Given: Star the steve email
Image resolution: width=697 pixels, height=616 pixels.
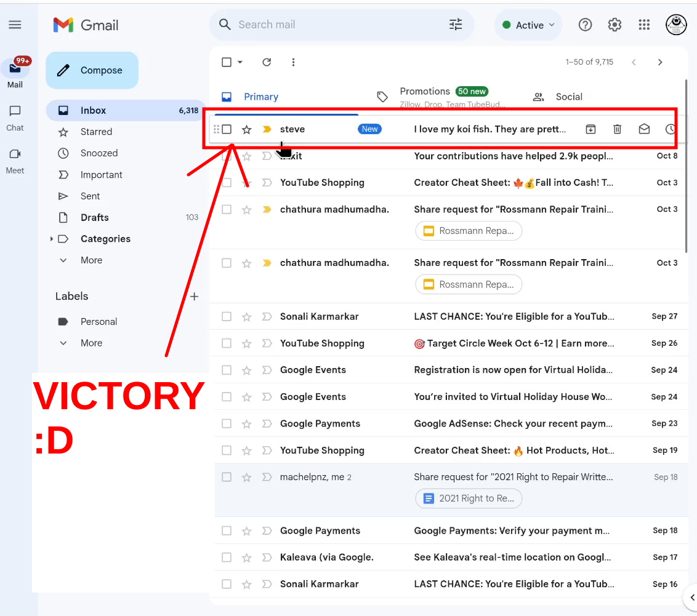Looking at the screenshot, I should click(247, 129).
